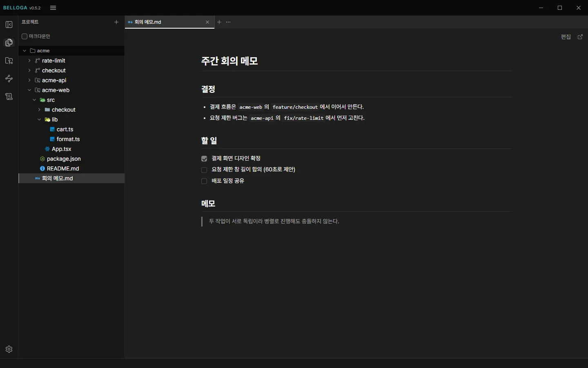Expand the acme-api repository chevron

[x=29, y=80]
